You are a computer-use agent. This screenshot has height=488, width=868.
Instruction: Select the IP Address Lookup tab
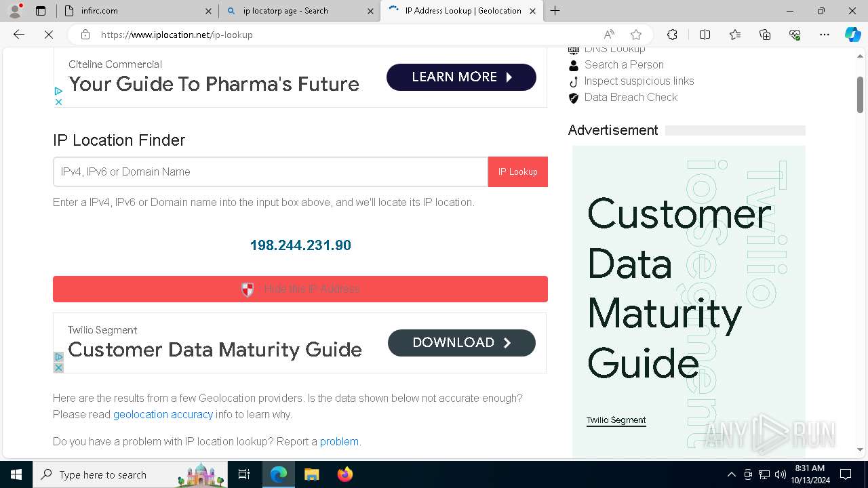pyautogui.click(x=461, y=11)
